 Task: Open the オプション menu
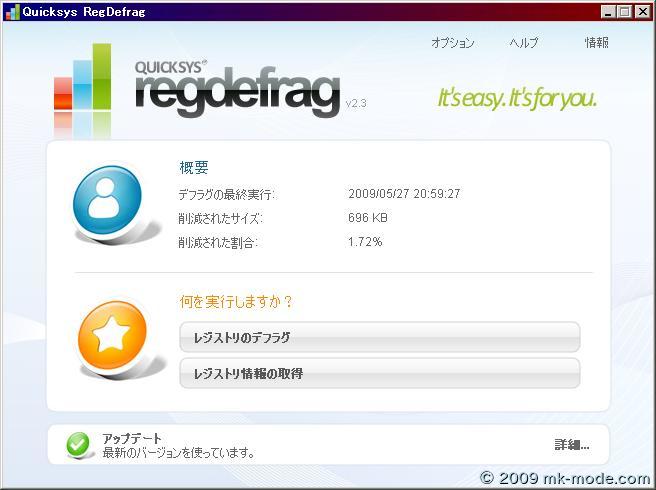452,43
